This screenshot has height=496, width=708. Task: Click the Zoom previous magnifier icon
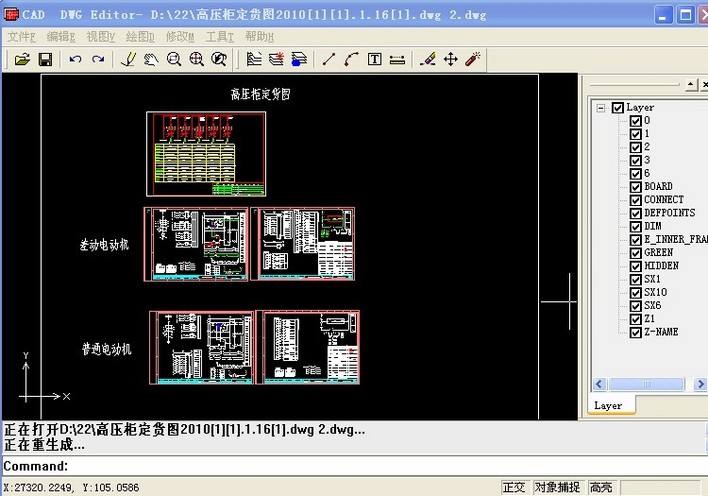pyautogui.click(x=219, y=59)
